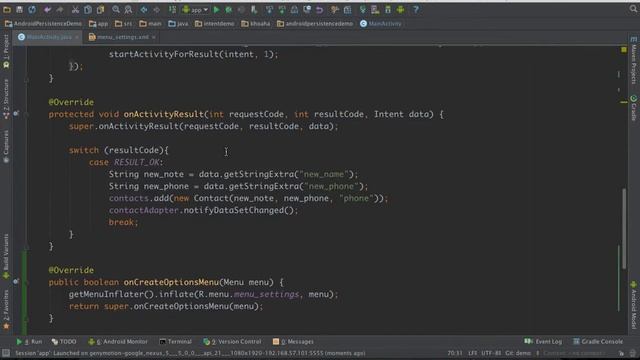The height and width of the screenshot is (360, 640).
Task: Open the Event Log panel
Action: pos(543,341)
